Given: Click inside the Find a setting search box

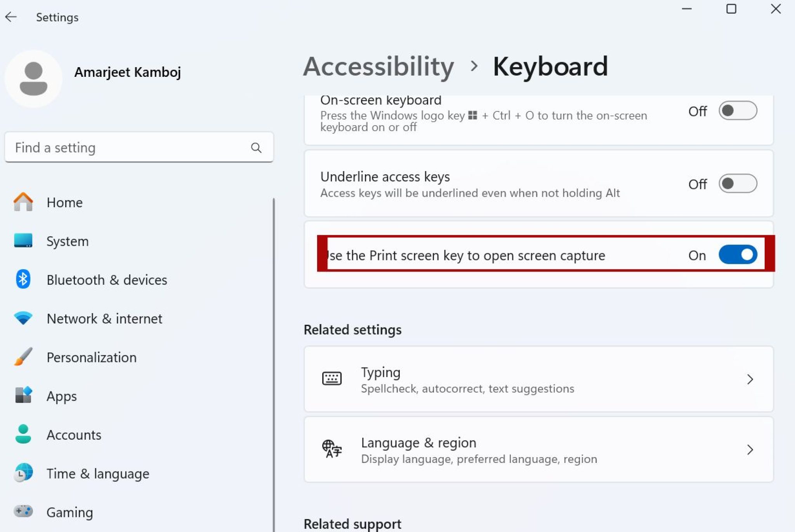Looking at the screenshot, I should point(116,147).
